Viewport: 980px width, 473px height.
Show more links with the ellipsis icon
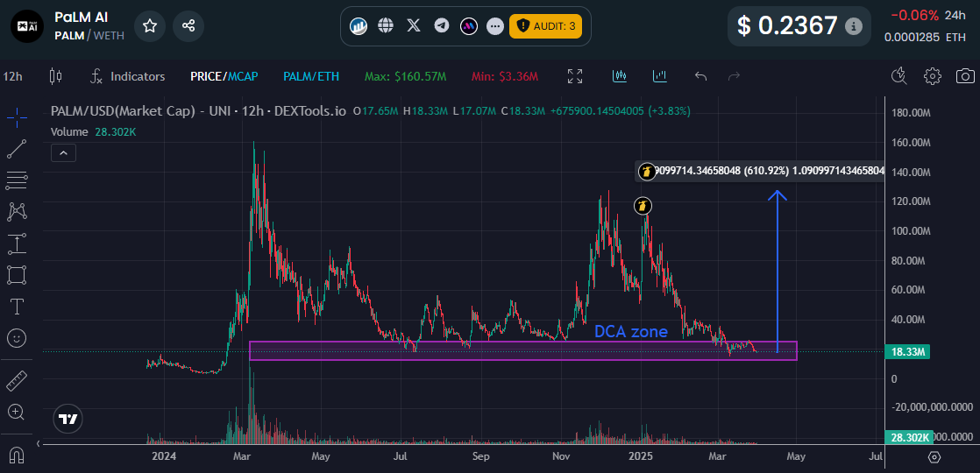[x=495, y=25]
